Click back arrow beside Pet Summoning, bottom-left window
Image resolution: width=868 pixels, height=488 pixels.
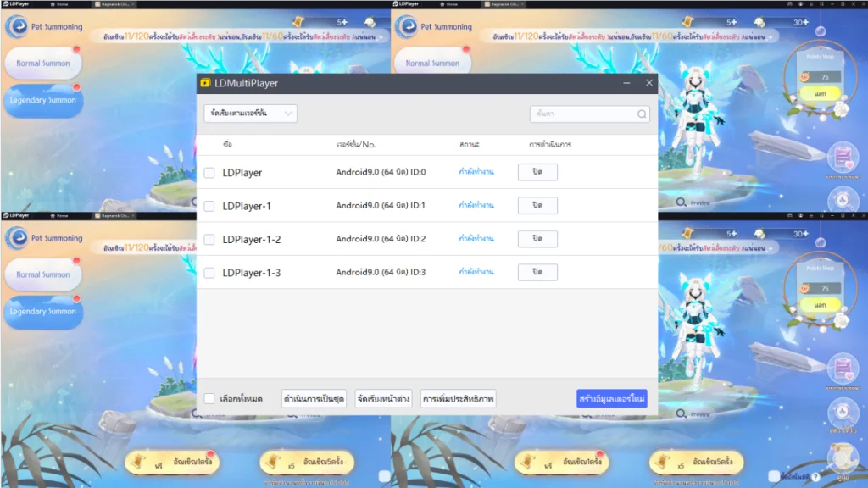pyautogui.click(x=18, y=238)
